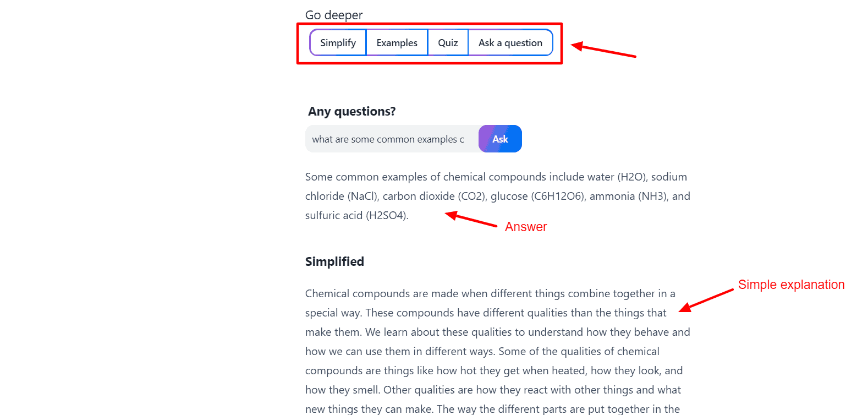Viewport: 868px width, 415px height.
Task: Choose the Ask a question option
Action: (510, 43)
